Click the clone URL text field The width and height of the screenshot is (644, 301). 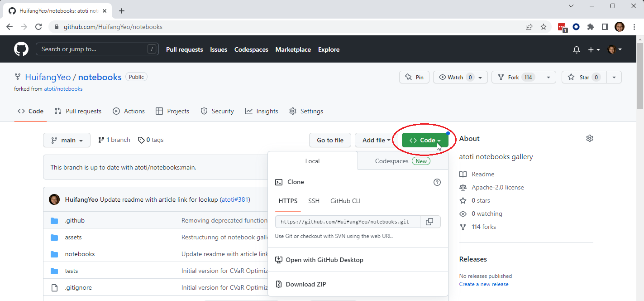[348, 222]
